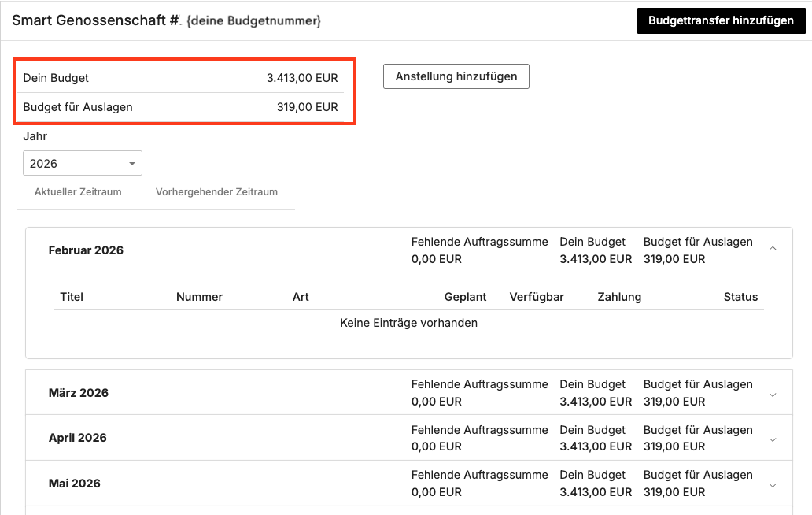The width and height of the screenshot is (812, 515).
Task: Expand the partially visible month row at the bottom
Action: [x=772, y=511]
